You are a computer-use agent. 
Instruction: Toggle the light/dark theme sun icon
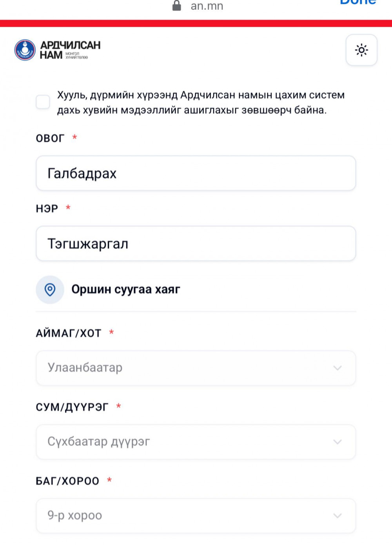361,50
